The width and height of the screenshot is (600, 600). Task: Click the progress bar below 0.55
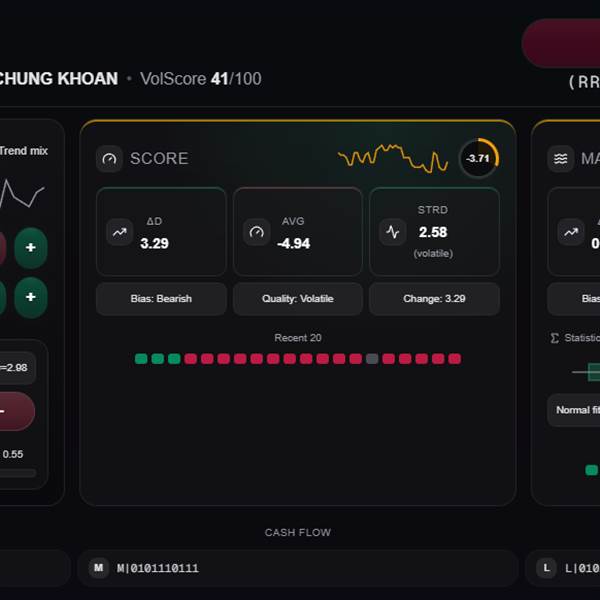18,473
